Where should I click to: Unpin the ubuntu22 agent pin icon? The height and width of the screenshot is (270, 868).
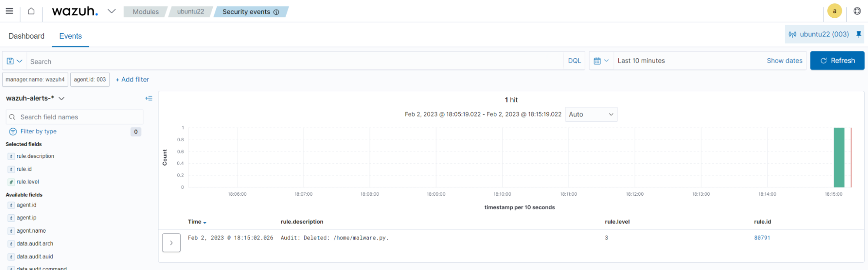click(x=858, y=34)
